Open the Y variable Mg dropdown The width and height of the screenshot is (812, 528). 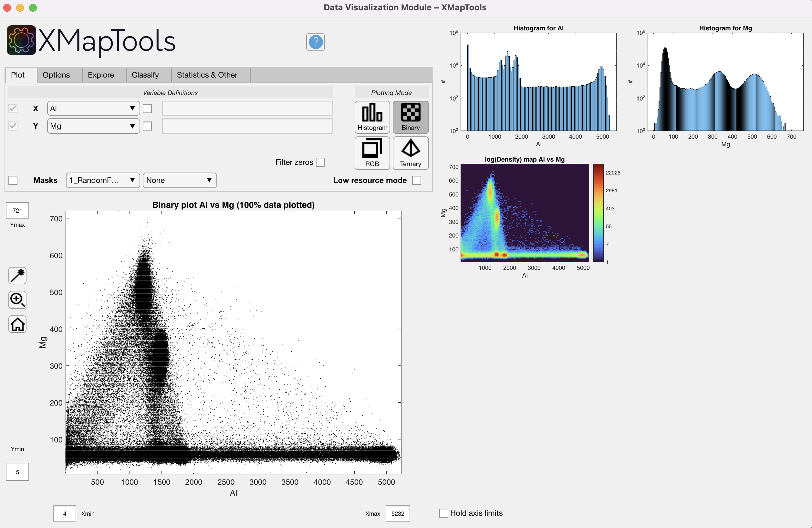coord(93,126)
